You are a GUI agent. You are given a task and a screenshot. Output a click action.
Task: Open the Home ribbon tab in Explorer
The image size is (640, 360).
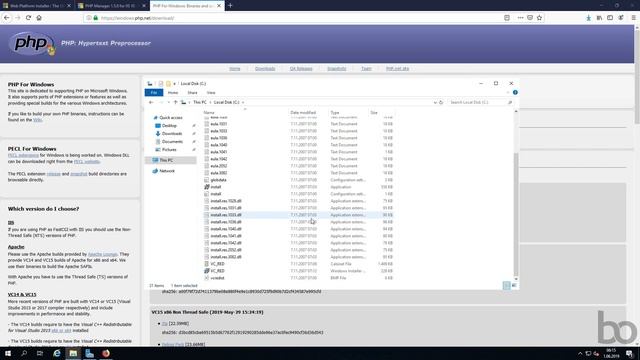click(173, 93)
